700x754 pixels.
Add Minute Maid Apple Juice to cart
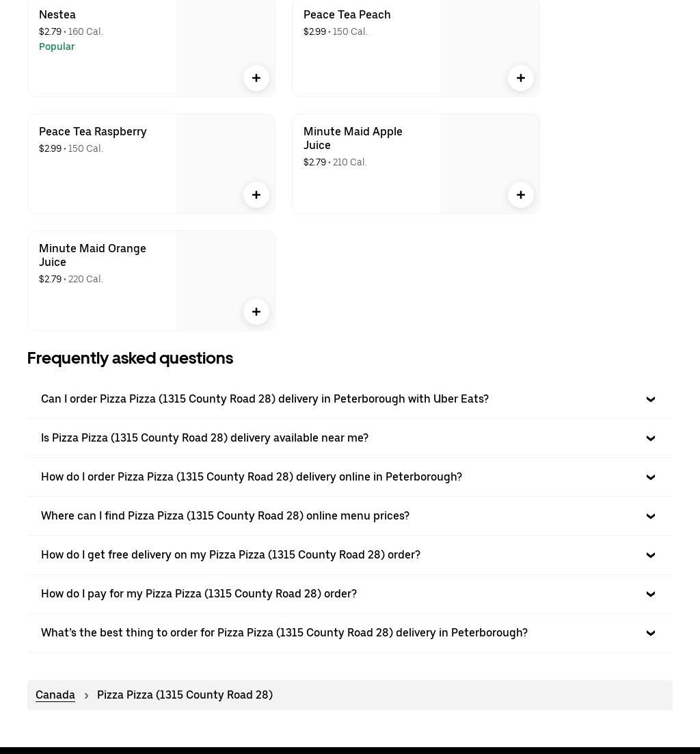pyautogui.click(x=521, y=195)
